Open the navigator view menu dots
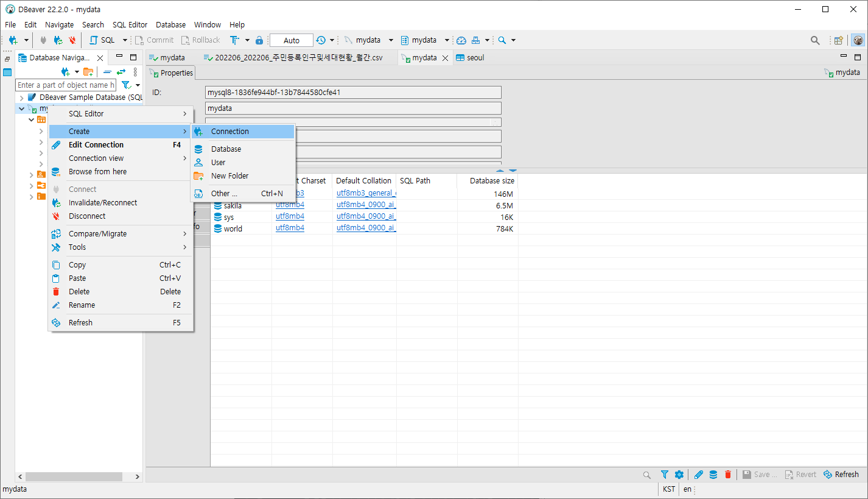The image size is (868, 499). point(135,72)
